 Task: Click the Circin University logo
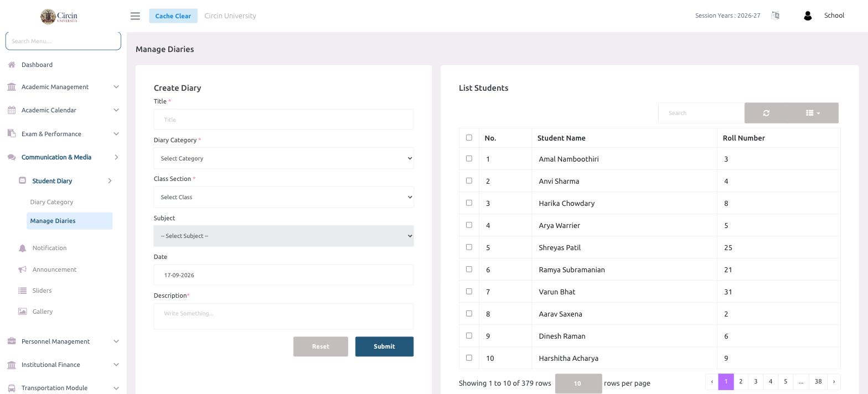point(59,16)
